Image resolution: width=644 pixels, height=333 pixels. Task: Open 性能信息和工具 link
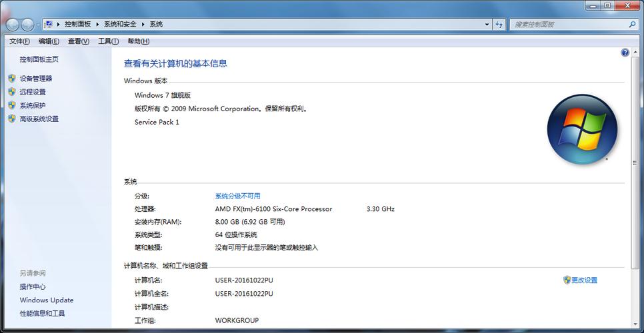point(42,313)
